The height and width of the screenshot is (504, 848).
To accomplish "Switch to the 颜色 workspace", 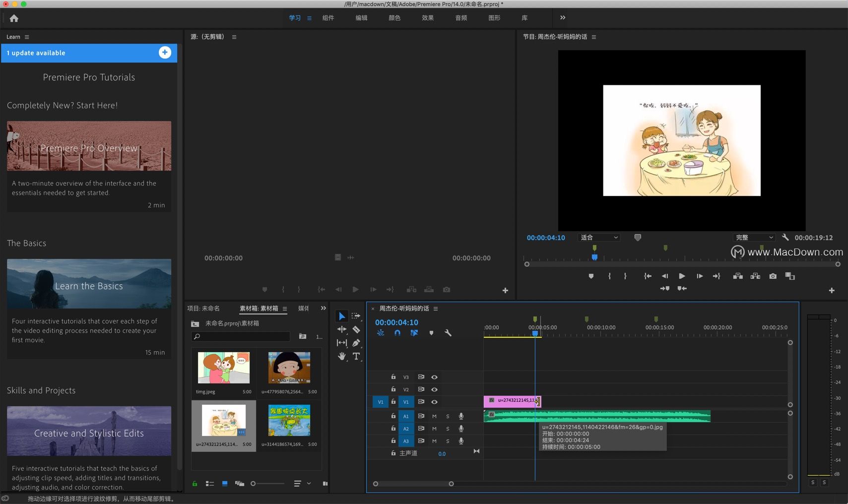I will (394, 18).
